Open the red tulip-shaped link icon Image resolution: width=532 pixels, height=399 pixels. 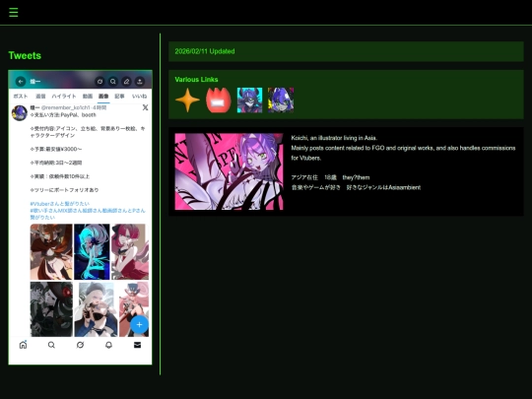tap(218, 100)
